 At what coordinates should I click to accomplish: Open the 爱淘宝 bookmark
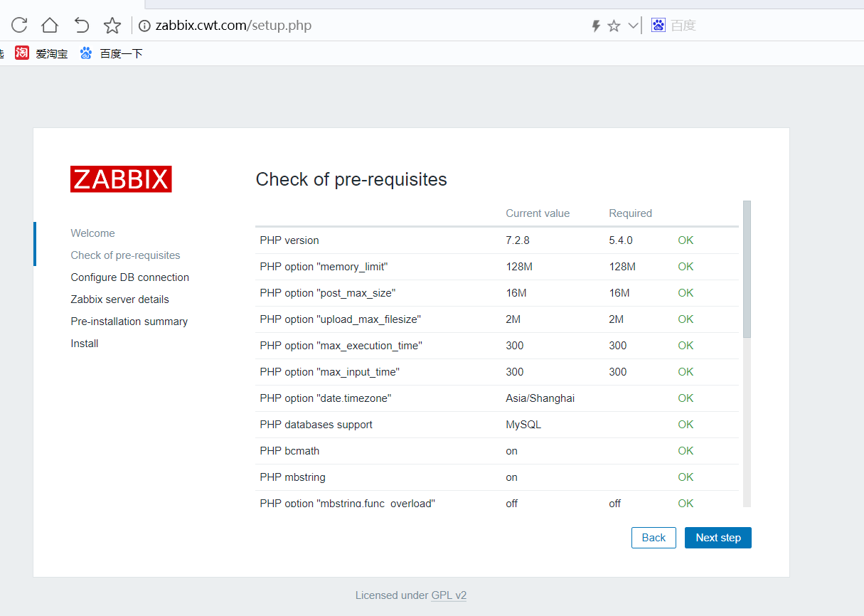[x=52, y=53]
